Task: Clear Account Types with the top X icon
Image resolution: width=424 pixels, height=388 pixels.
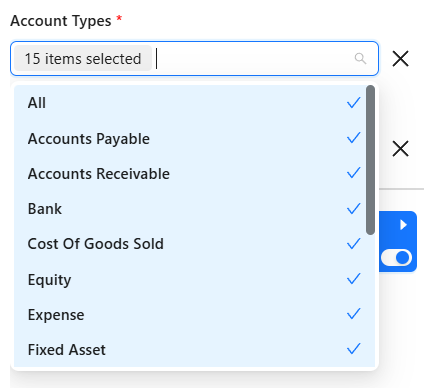Action: (x=400, y=59)
